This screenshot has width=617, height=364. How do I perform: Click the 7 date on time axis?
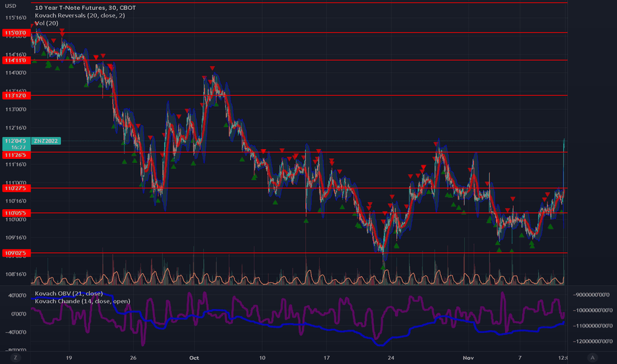520,357
